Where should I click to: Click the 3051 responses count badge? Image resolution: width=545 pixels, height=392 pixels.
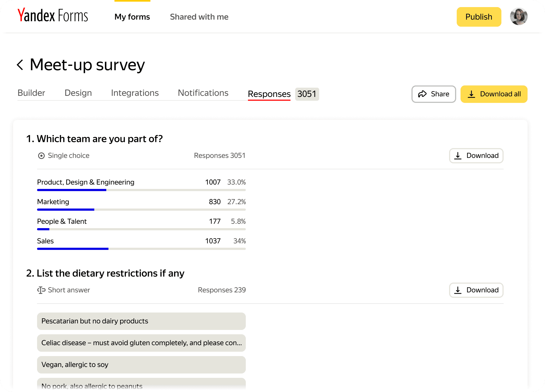tap(307, 94)
